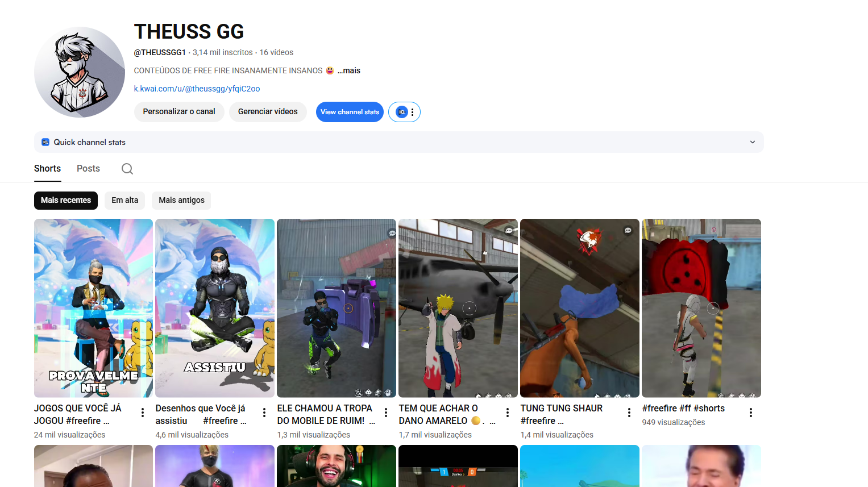Viewport: 868px width, 487px height.
Task: Open 'TEM QUE ACHAR O DANO AMARELO' title
Action: (447, 414)
